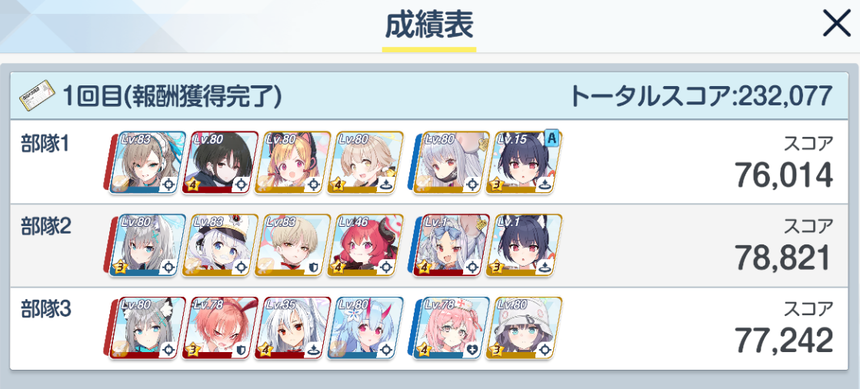Select the black-haired Lv.80 student in 部隊1

[x=221, y=162]
